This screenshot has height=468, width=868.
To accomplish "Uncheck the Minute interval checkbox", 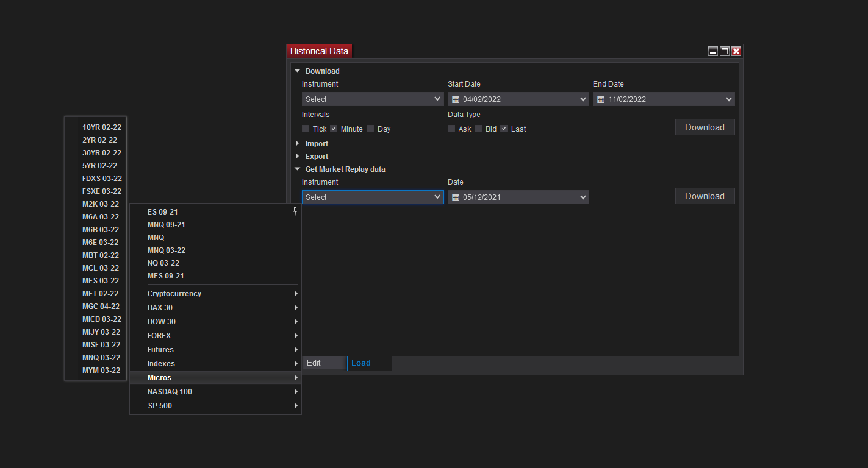I will tap(334, 129).
